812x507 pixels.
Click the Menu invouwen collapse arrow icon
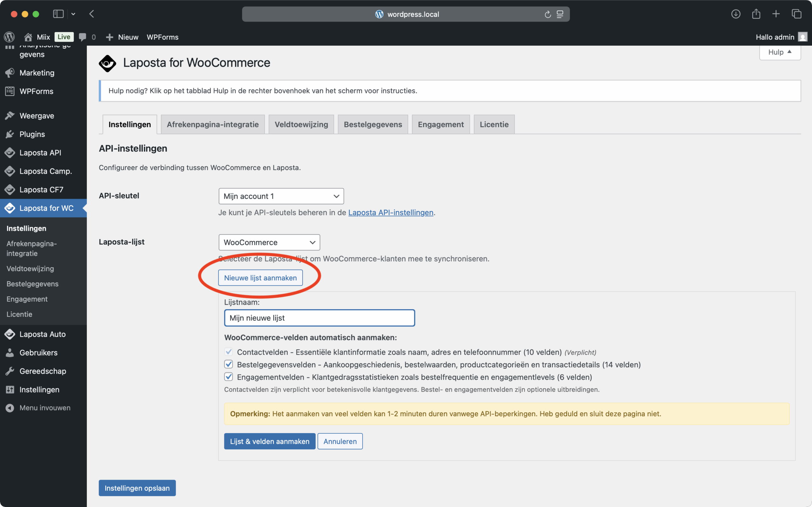click(x=10, y=408)
